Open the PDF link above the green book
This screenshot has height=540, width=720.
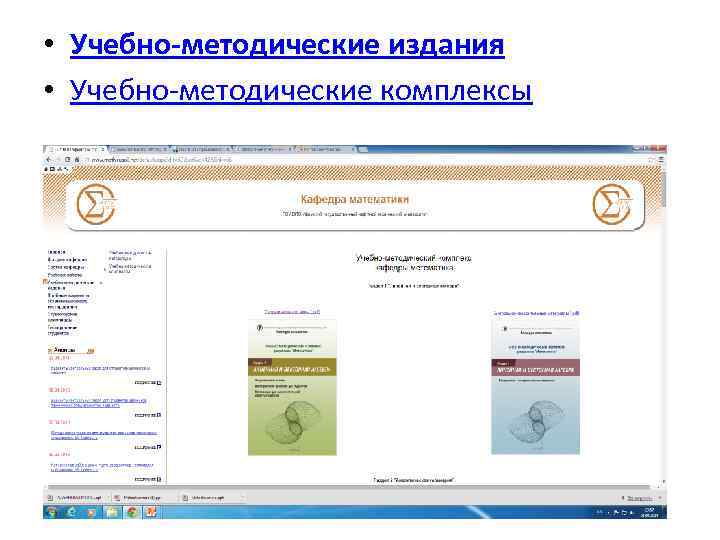292,312
